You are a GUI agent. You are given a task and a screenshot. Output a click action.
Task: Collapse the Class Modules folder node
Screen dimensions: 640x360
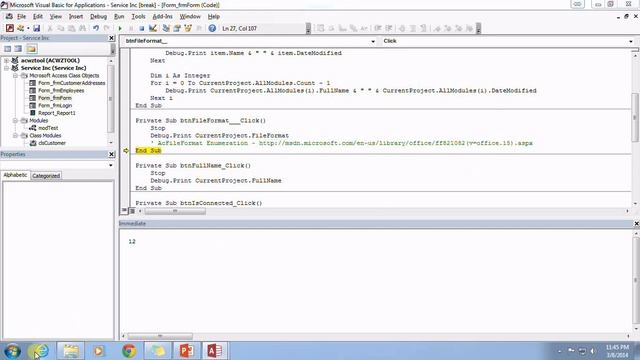click(x=16, y=136)
